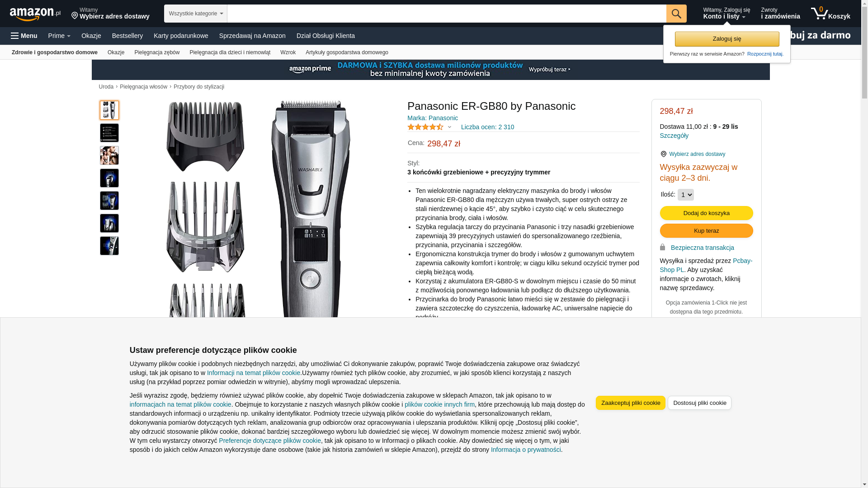868x488 pixels.
Task: Expand the quantity selector dropdown
Action: [686, 195]
